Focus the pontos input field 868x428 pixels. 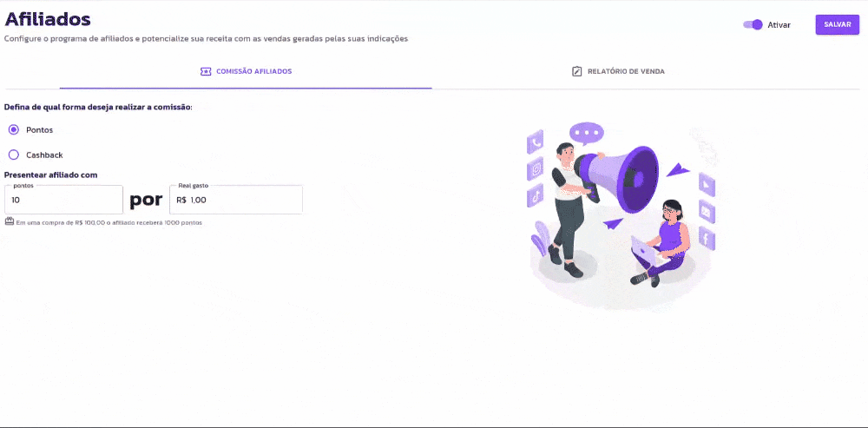63,200
